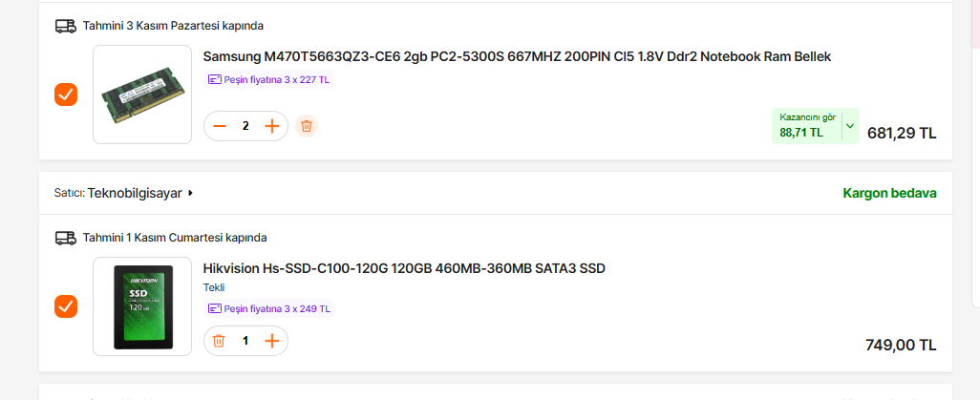
Task: Increase the Hikvision SSD quantity with plus
Action: pyautogui.click(x=272, y=341)
